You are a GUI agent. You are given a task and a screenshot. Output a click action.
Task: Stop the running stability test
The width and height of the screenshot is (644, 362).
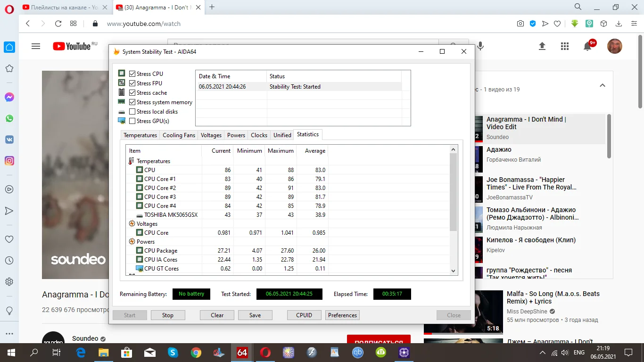click(x=168, y=315)
